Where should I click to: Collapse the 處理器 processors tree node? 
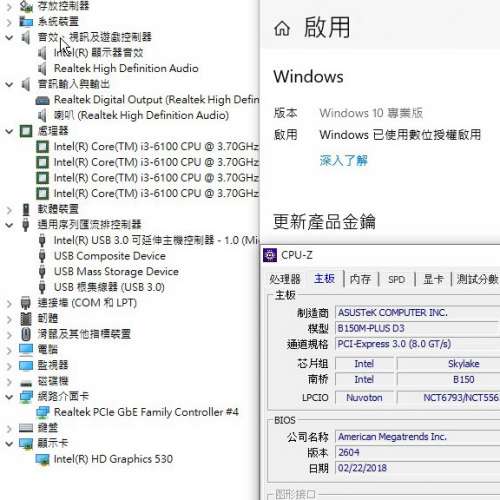[9, 131]
